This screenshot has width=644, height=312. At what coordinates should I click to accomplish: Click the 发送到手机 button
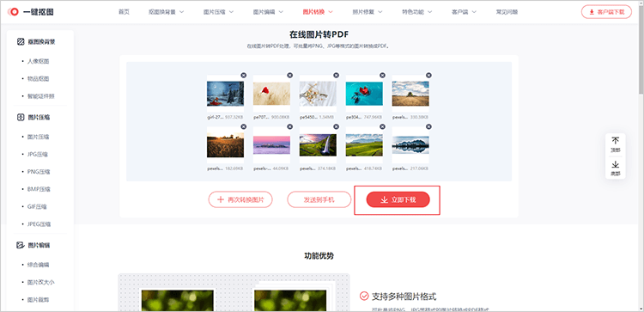point(319,199)
